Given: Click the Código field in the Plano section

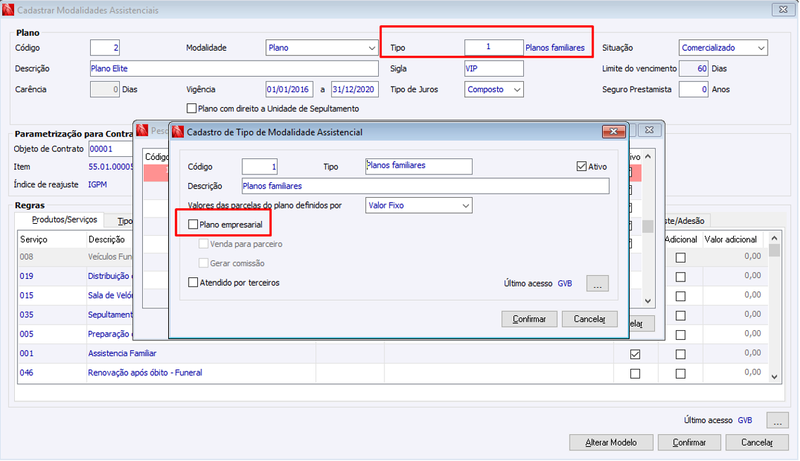Looking at the screenshot, I should pyautogui.click(x=105, y=48).
